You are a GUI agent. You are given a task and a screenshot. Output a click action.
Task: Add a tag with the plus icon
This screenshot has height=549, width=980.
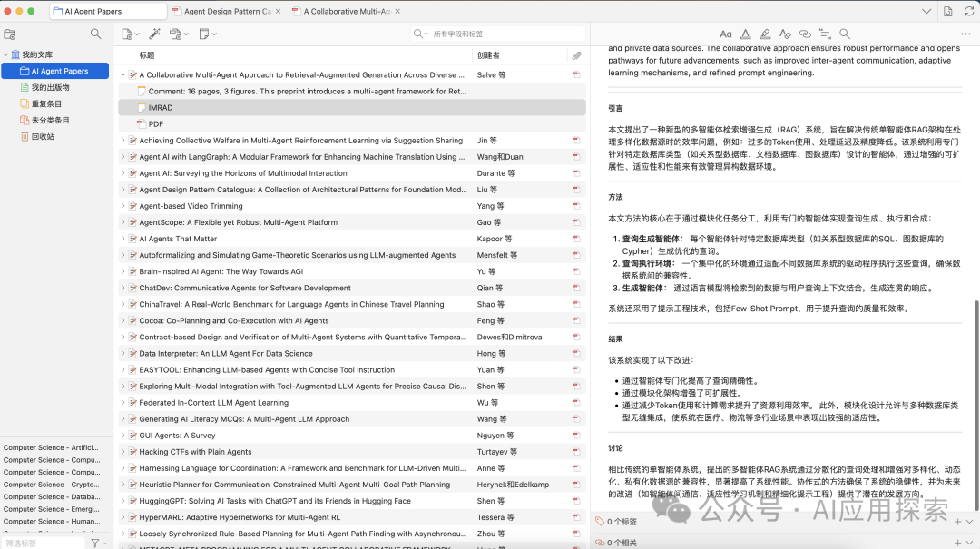(x=957, y=521)
